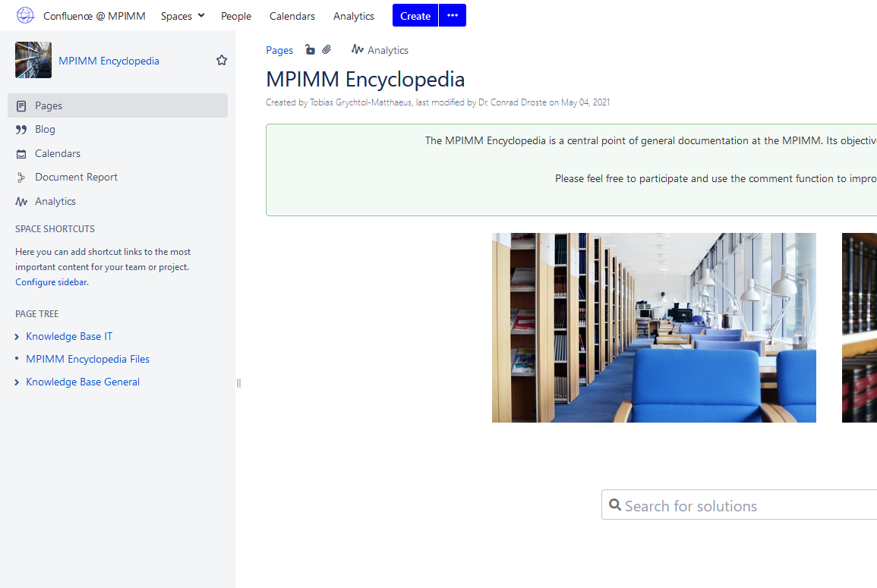The image size is (877, 588).
Task: Expand the Knowledge Base IT tree node
Action: pos(17,336)
